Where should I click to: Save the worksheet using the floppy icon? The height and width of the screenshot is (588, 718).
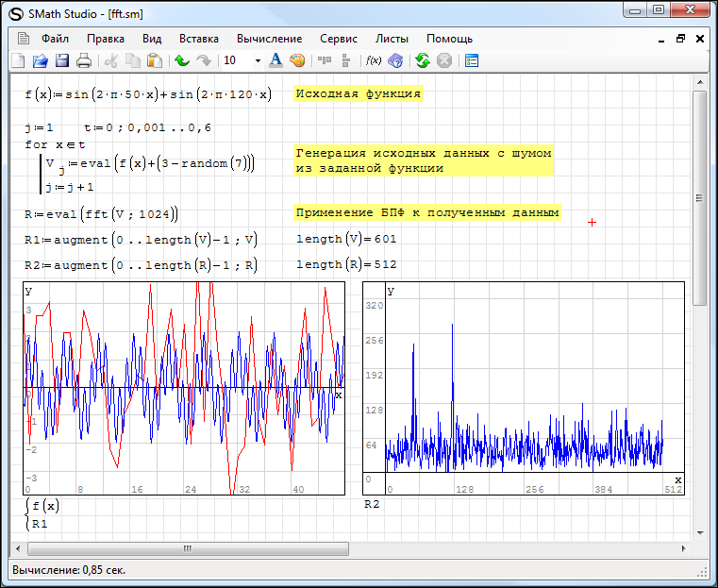coord(61,60)
